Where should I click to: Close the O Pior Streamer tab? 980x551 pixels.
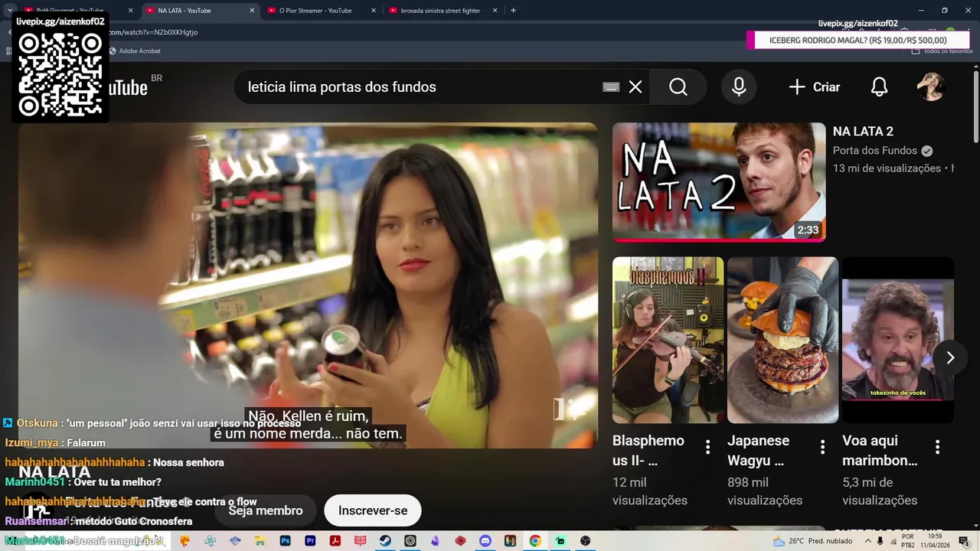374,11
